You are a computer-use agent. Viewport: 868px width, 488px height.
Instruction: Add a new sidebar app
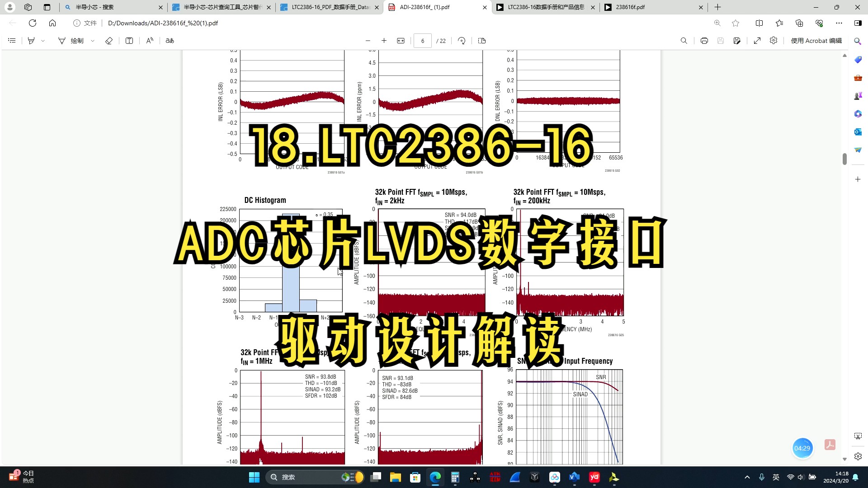pyautogui.click(x=858, y=179)
